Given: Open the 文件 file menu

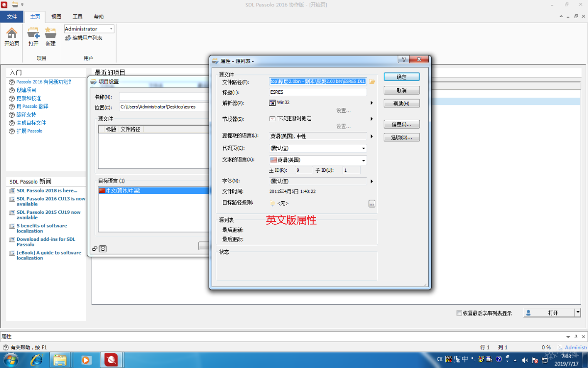Looking at the screenshot, I should click(12, 17).
